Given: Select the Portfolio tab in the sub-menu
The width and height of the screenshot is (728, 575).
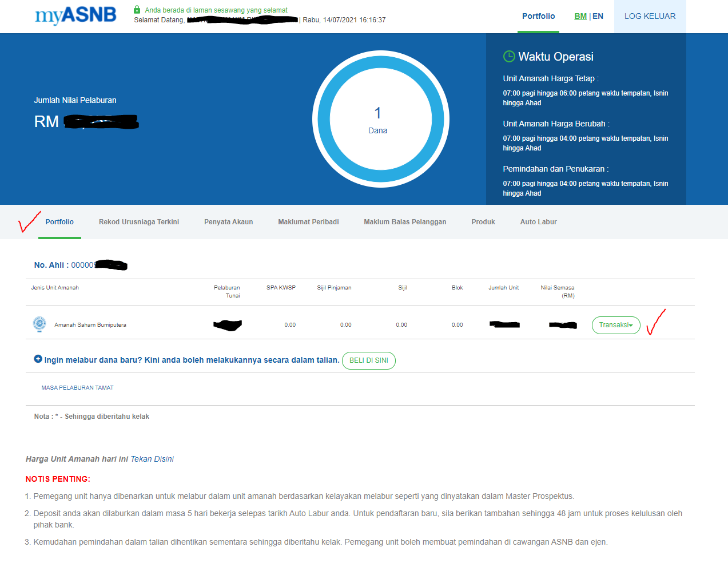Looking at the screenshot, I should coord(59,222).
